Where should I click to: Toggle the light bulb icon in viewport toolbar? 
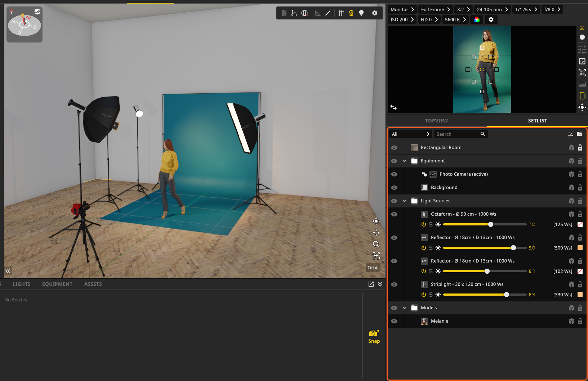(x=361, y=13)
